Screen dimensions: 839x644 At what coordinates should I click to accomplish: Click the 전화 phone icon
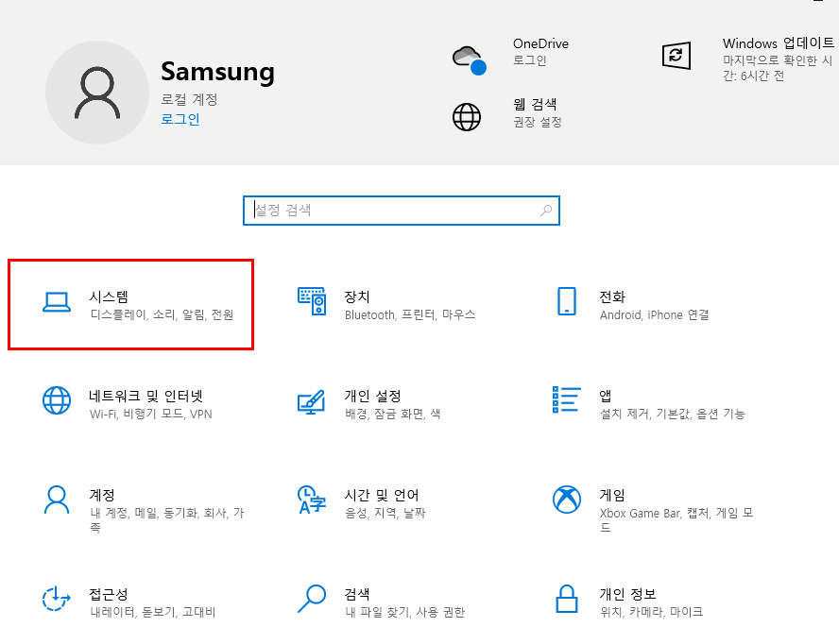(x=567, y=301)
